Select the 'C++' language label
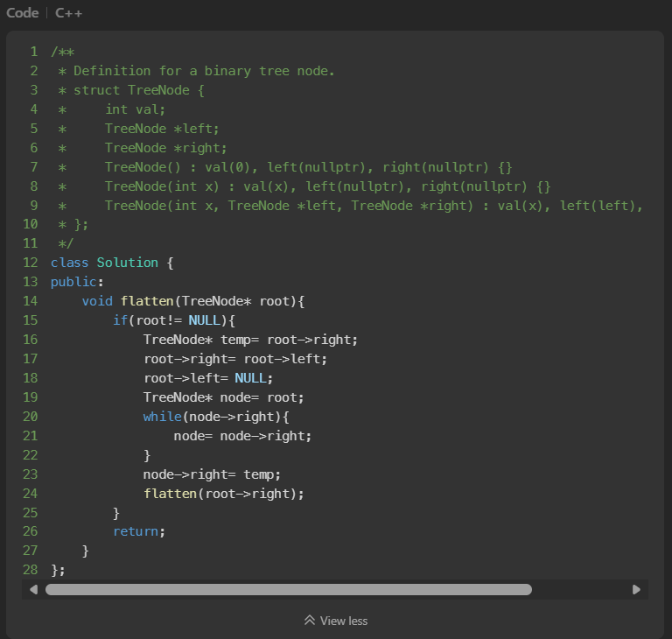 click(x=68, y=13)
